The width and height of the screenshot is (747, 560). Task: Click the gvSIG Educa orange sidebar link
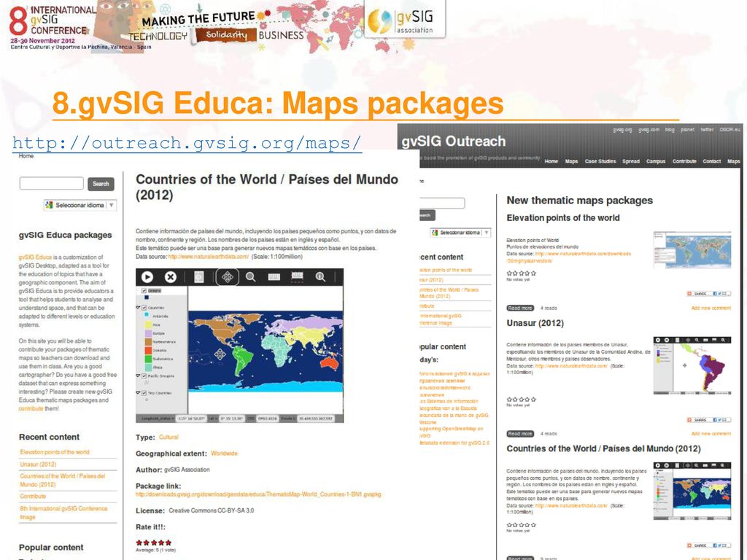tap(35, 257)
